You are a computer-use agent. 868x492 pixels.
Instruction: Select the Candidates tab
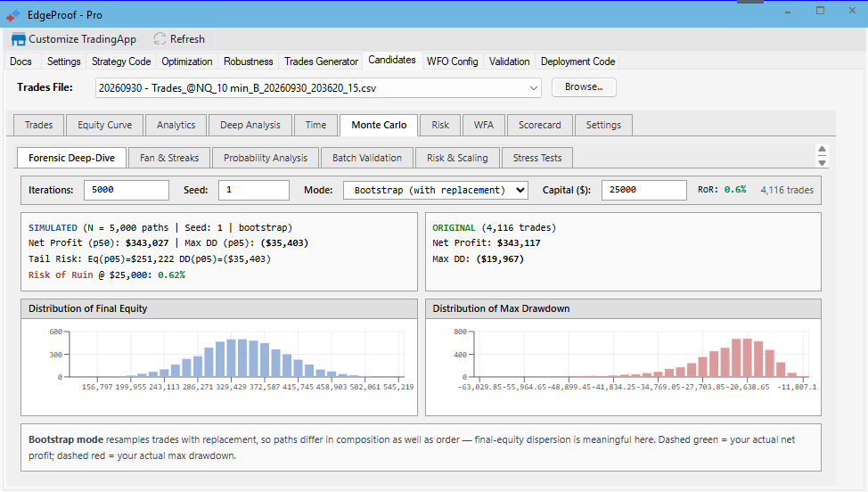click(392, 60)
